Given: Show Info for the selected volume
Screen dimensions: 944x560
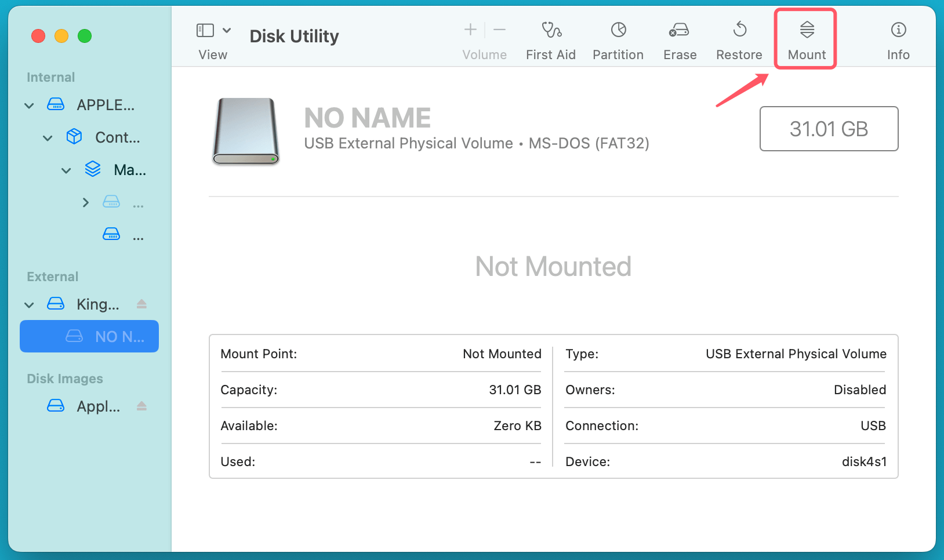Looking at the screenshot, I should coord(898,38).
